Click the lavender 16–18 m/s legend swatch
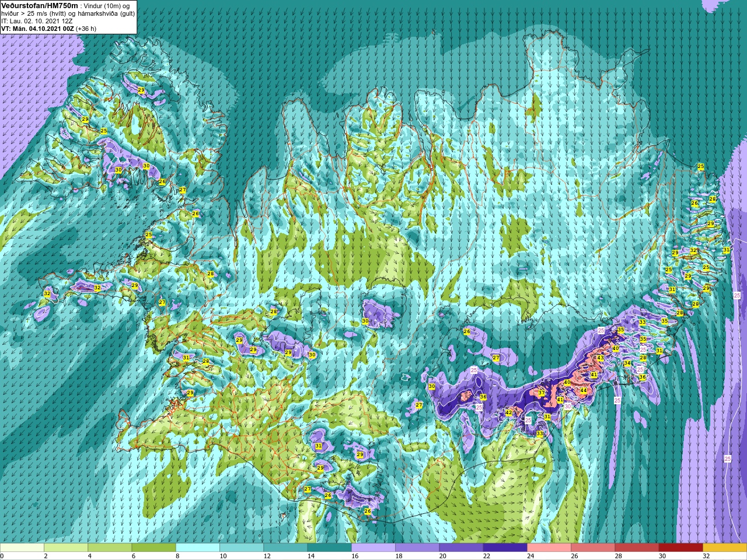 [x=373, y=548]
